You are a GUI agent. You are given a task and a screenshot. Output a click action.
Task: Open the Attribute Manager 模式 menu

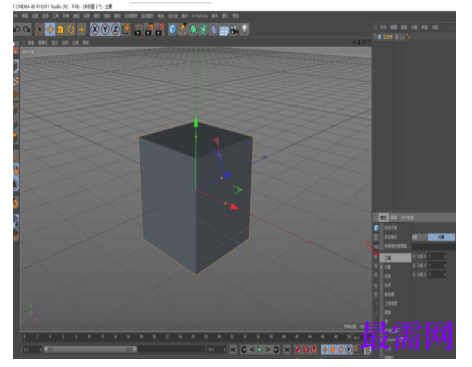pyautogui.click(x=384, y=218)
